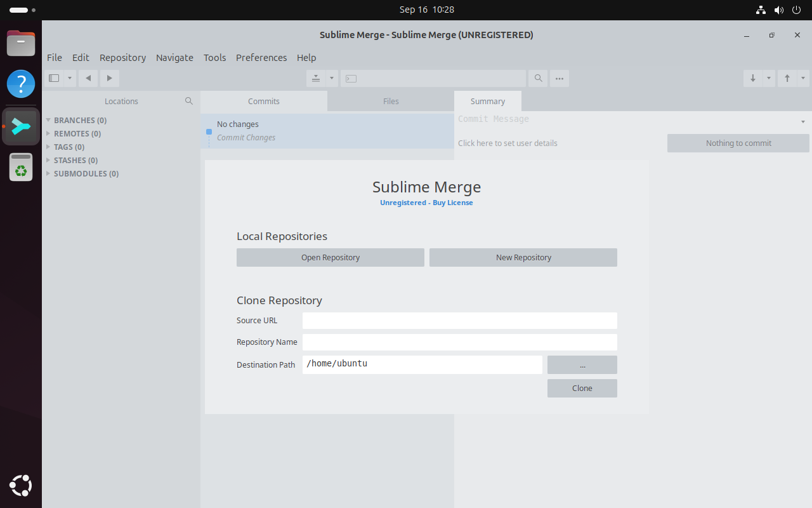
Task: Switch to the Files tab
Action: click(391, 101)
